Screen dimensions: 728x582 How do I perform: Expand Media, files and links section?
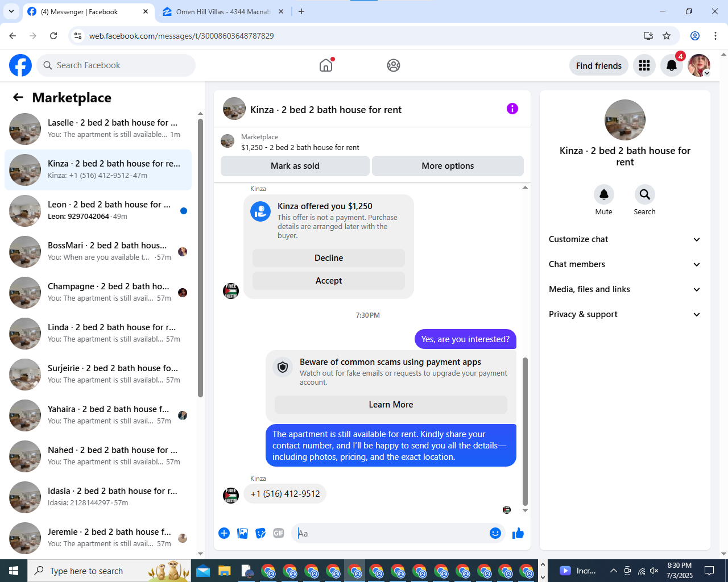point(624,289)
